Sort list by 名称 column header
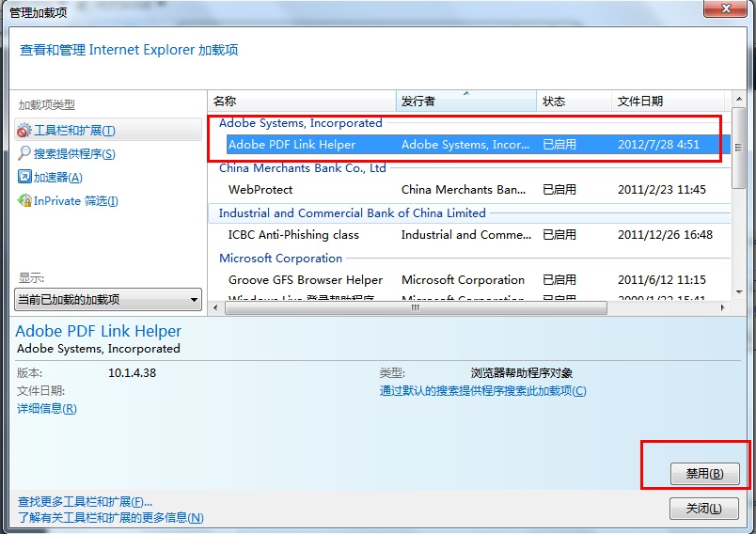The height and width of the screenshot is (534, 756). 302,102
